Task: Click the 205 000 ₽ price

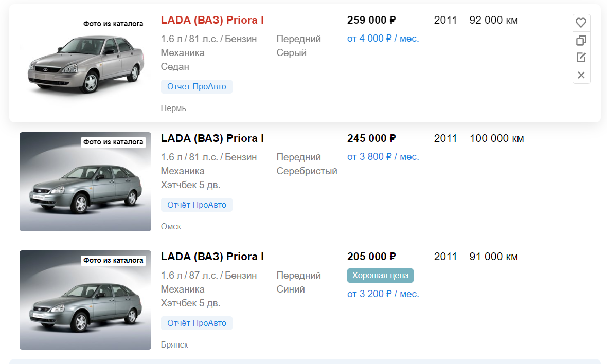Action: pyautogui.click(x=371, y=257)
